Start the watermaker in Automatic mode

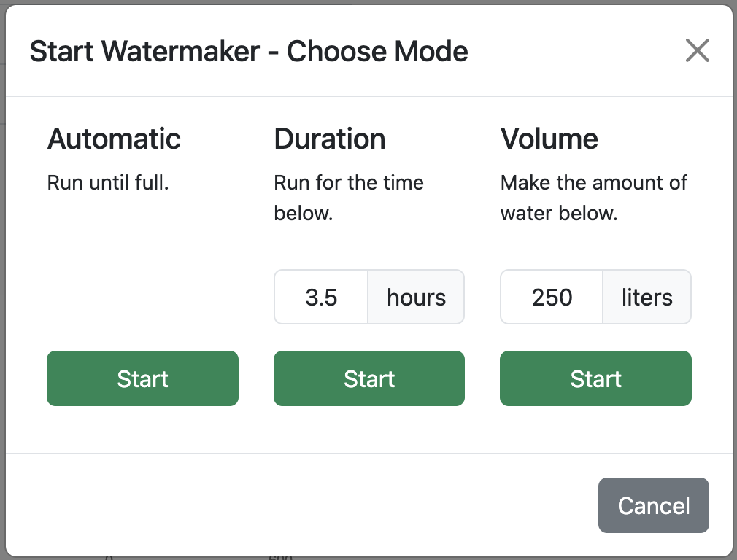(x=142, y=378)
